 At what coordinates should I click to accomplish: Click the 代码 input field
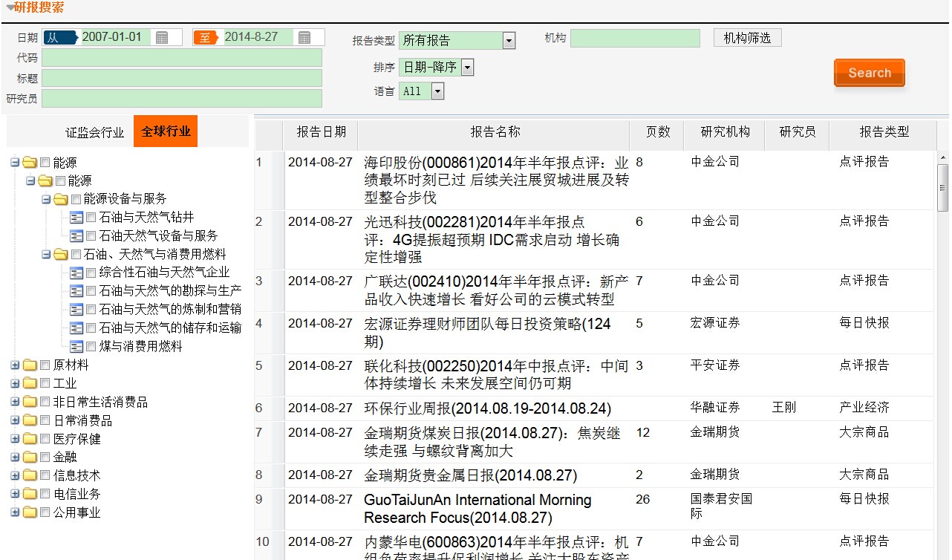click(x=182, y=58)
